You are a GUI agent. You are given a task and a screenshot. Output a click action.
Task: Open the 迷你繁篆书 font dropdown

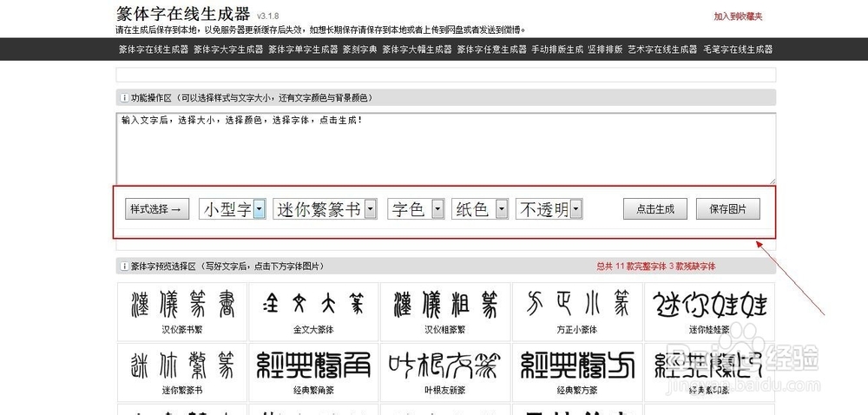click(325, 209)
